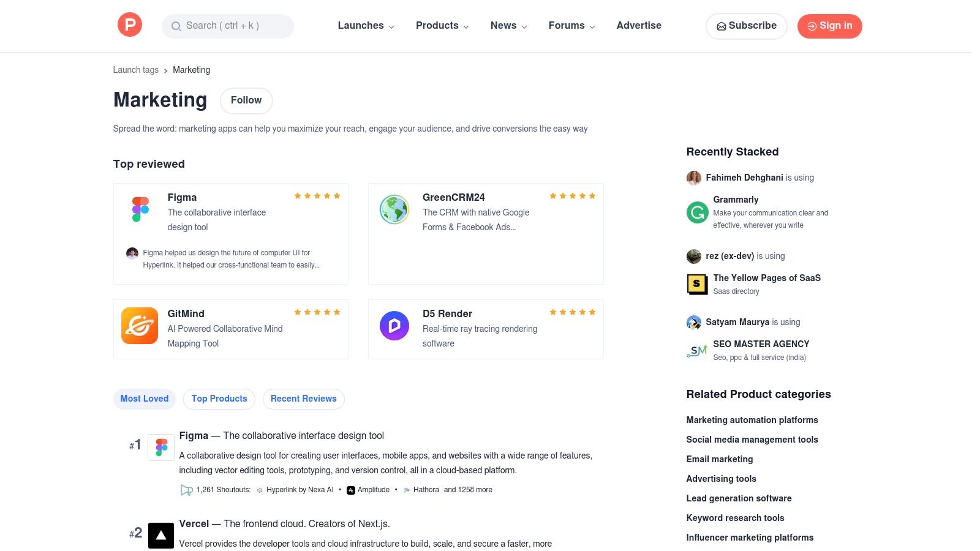The width and height of the screenshot is (980, 551).
Task: Click the D5 Render icon
Action: coord(394,325)
